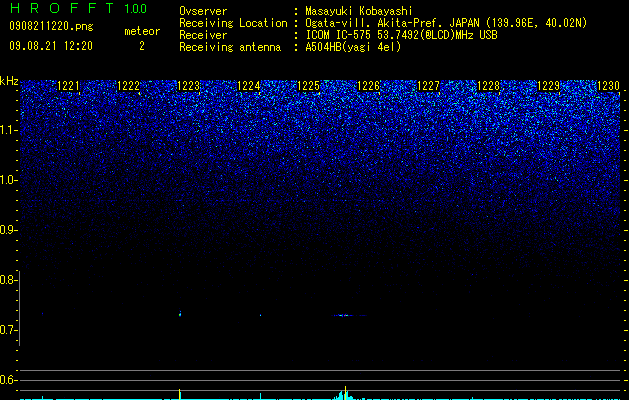Click the Receiver ICOM IC-575 text

[338, 35]
